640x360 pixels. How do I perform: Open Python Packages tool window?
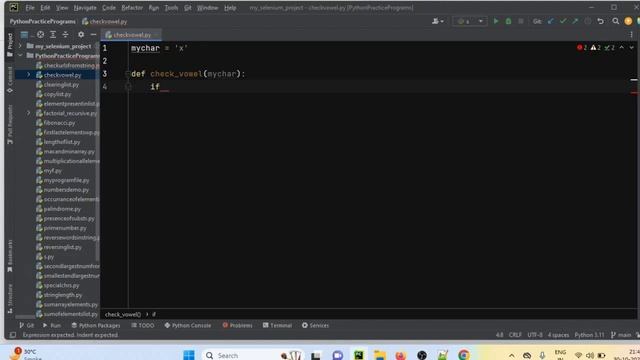[96, 325]
